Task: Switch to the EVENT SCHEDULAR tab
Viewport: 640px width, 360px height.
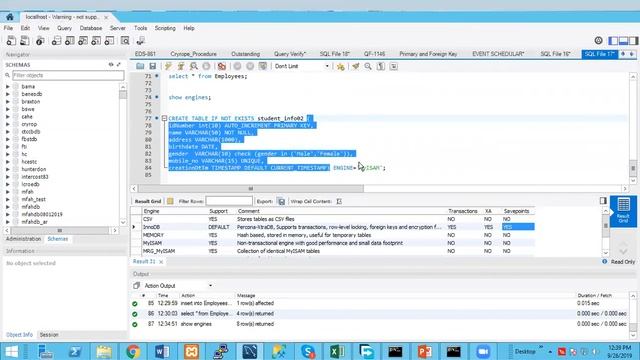Action: point(498,54)
